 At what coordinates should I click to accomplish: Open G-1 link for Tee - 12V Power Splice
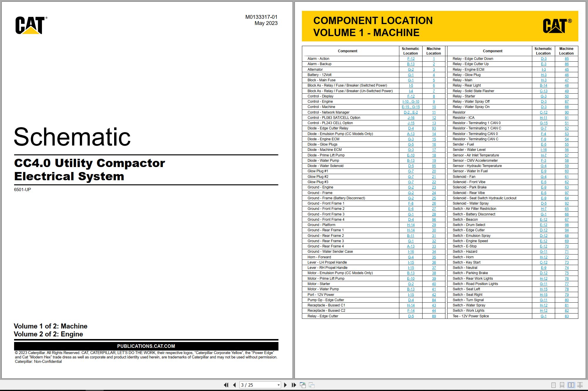[543, 316]
